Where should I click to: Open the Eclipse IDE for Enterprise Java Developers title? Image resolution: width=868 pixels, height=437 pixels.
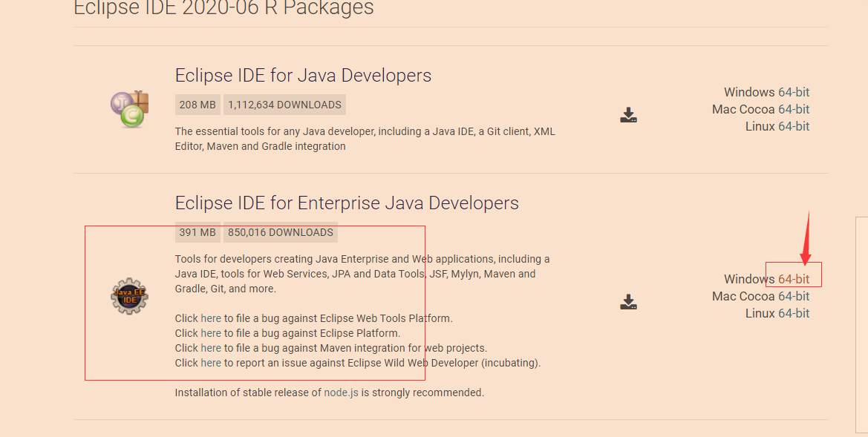click(x=346, y=203)
